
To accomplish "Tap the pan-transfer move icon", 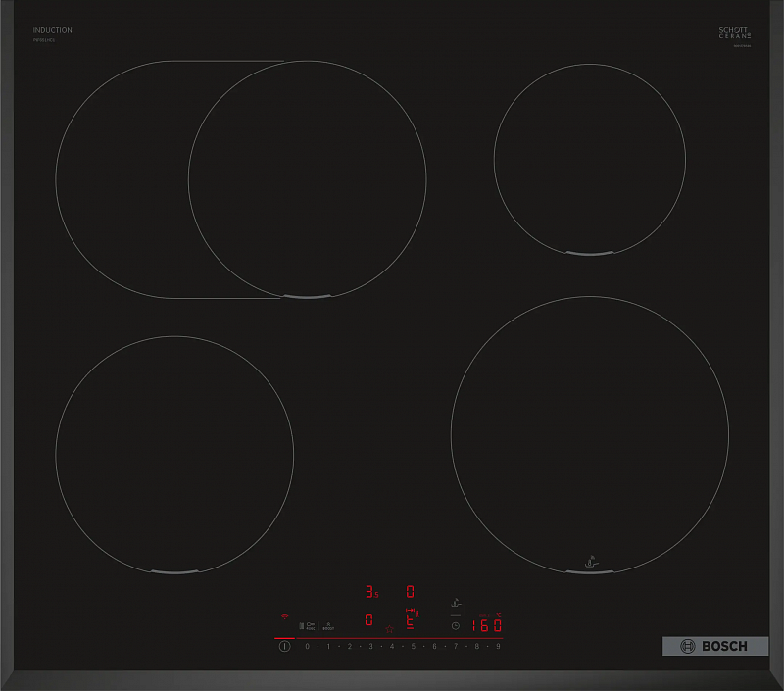I will click(x=412, y=612).
